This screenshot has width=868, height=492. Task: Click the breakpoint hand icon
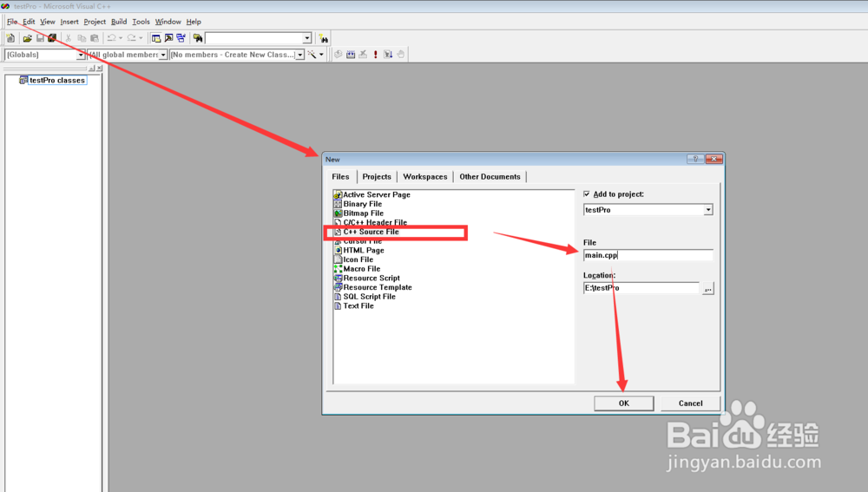coord(401,55)
